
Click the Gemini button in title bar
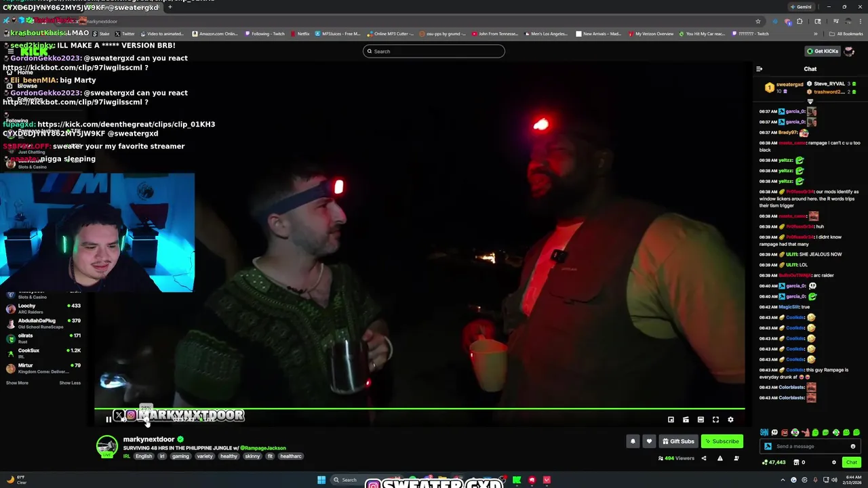pyautogui.click(x=801, y=7)
